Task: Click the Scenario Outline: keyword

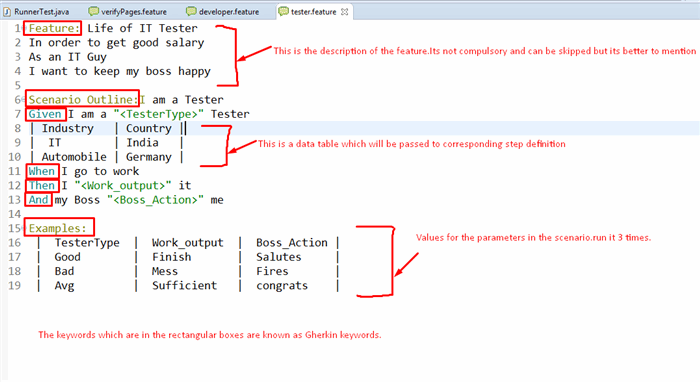Action: pyautogui.click(x=83, y=99)
